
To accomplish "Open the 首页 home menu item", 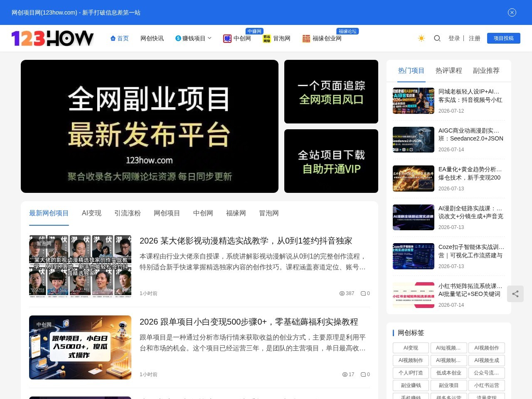I will pos(120,38).
